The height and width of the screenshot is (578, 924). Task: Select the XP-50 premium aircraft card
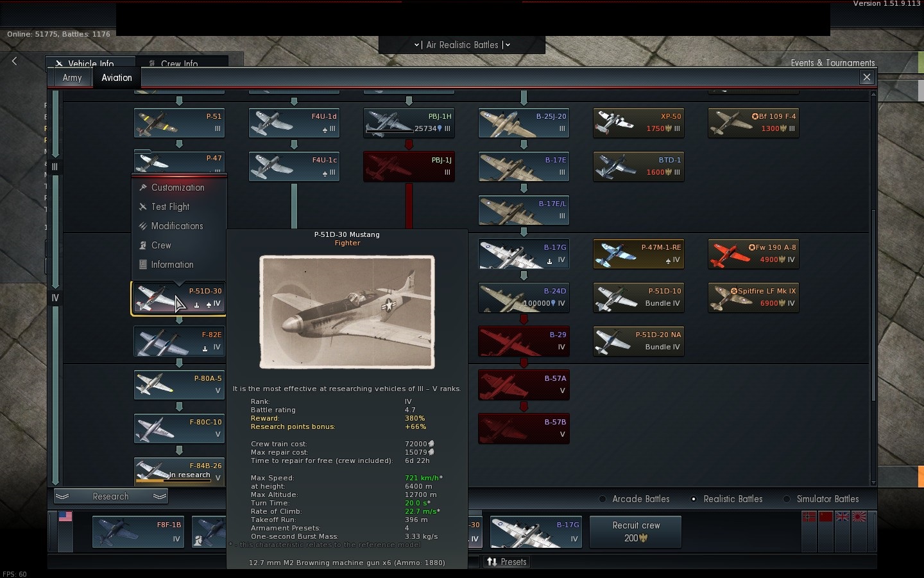pyautogui.click(x=638, y=123)
